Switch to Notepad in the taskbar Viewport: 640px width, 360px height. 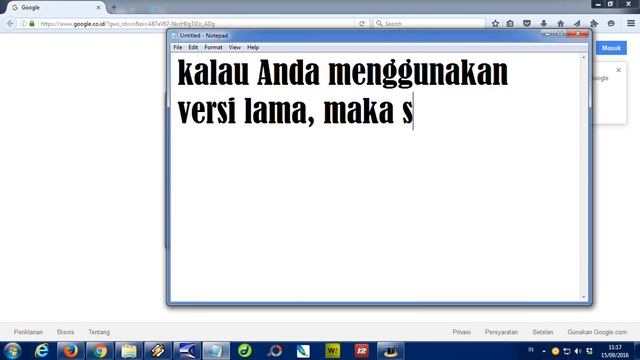216,351
